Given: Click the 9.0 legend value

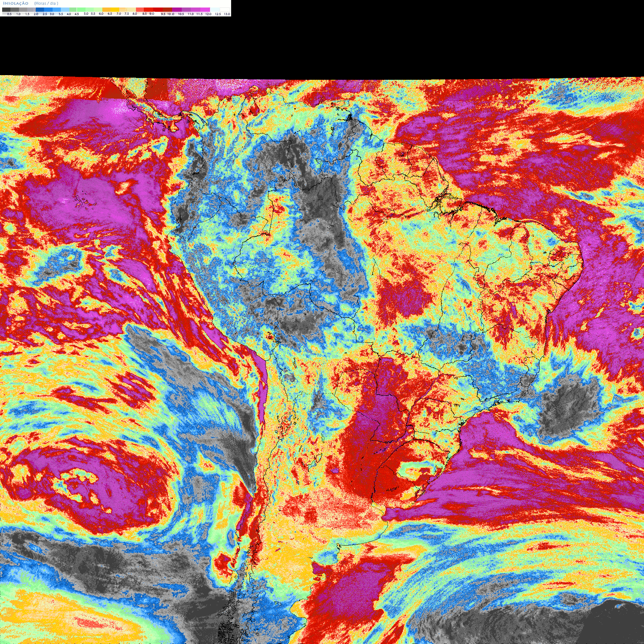Looking at the screenshot, I should (152, 14).
